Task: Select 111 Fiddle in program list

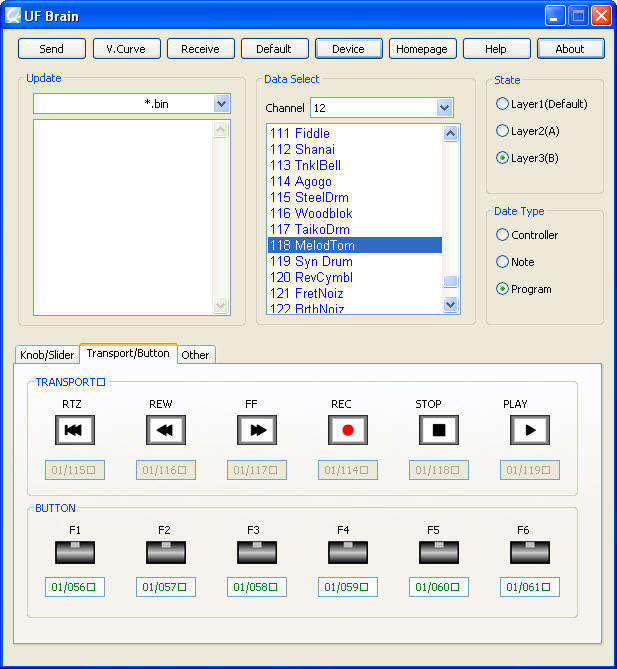Action: [355, 133]
